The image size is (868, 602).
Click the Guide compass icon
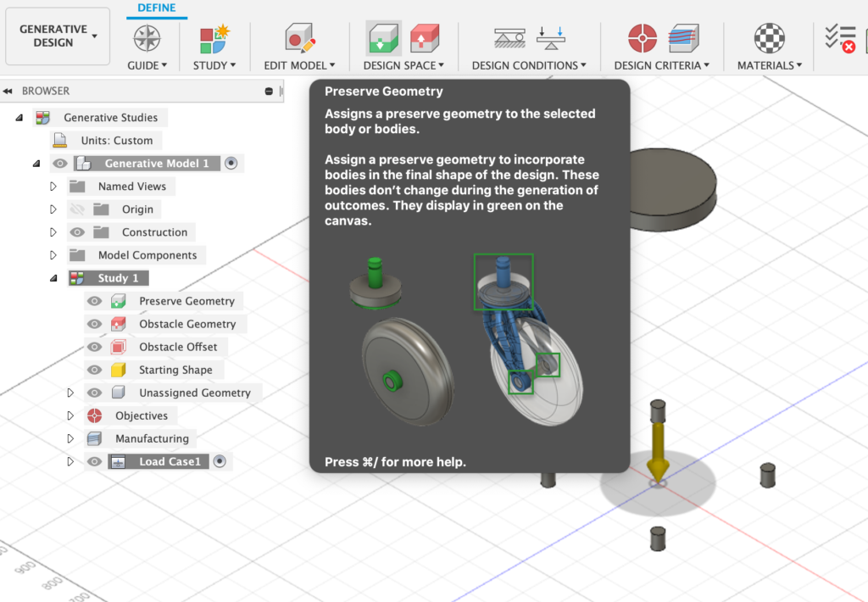click(147, 38)
